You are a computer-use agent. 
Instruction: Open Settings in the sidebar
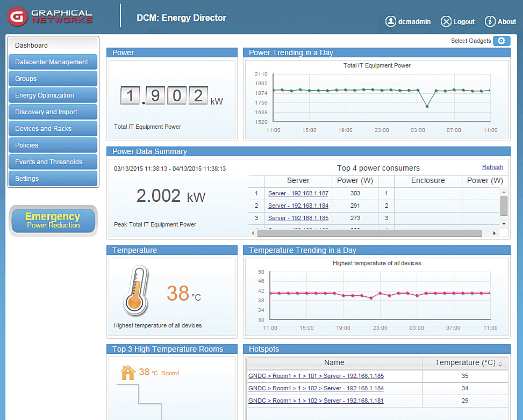tap(53, 179)
